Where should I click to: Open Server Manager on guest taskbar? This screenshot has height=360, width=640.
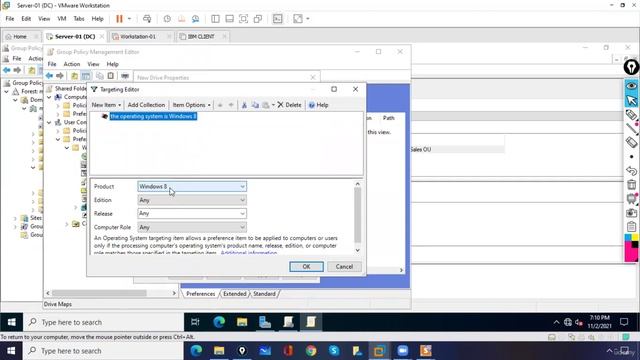click(x=265, y=322)
